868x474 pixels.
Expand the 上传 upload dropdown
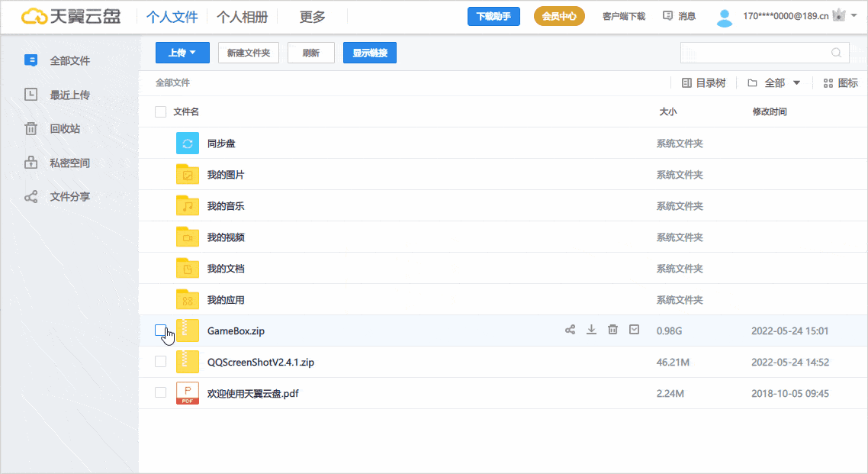(x=182, y=53)
